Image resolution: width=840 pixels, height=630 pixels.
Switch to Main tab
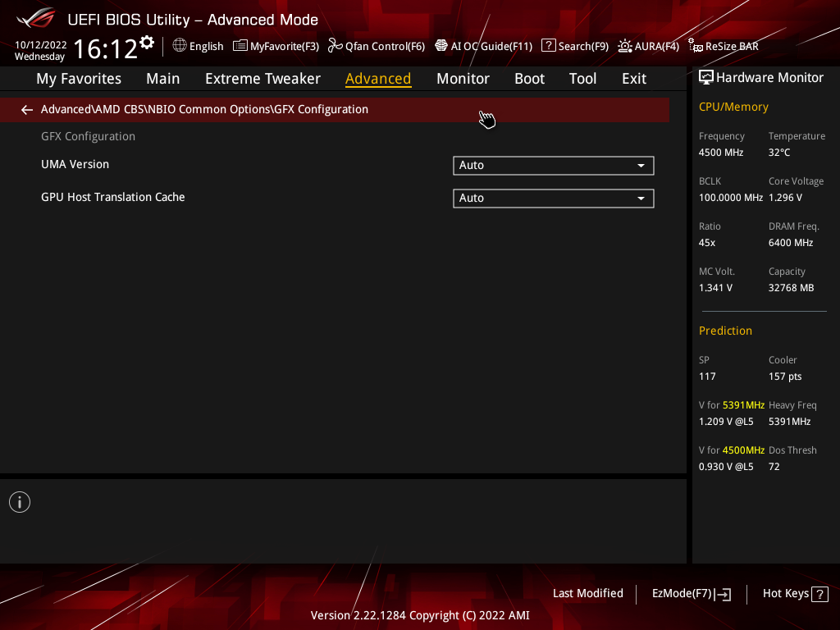point(163,79)
